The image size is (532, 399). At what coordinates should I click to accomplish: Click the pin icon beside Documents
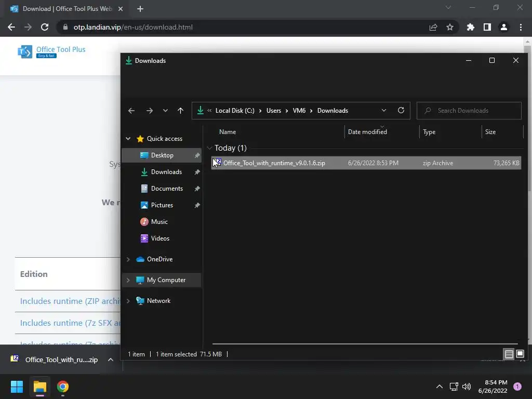point(197,188)
